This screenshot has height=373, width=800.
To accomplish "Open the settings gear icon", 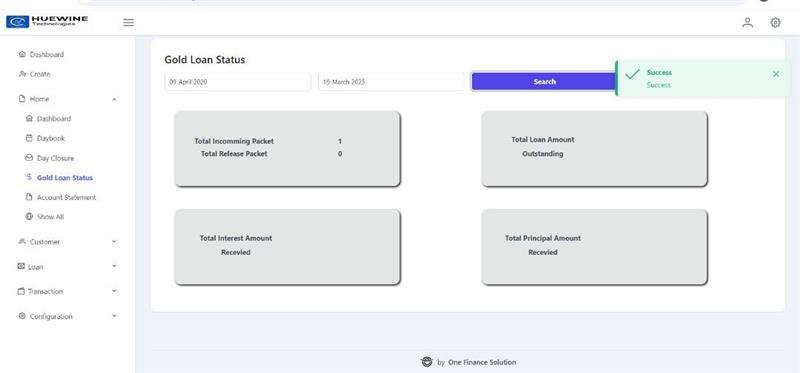I will tap(775, 22).
